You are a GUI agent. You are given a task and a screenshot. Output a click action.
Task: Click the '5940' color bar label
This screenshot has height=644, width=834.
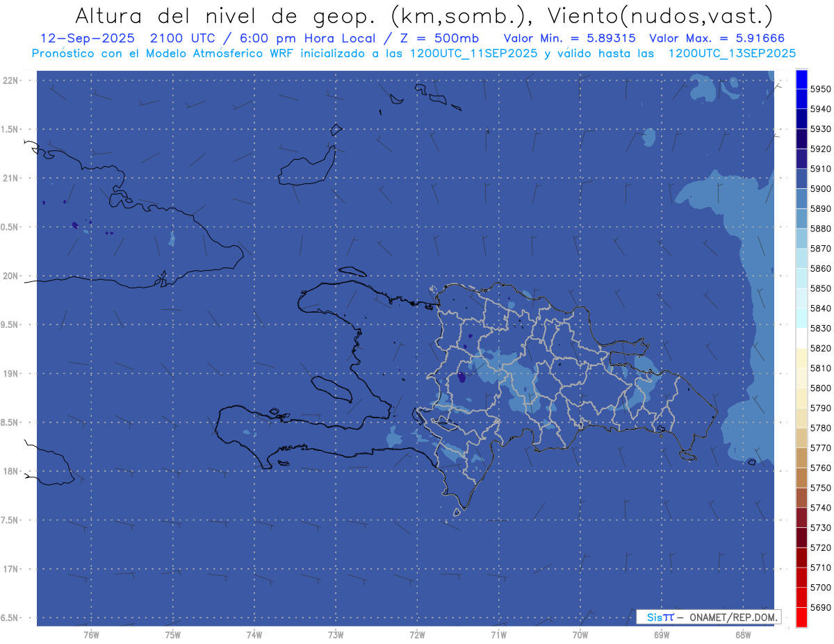(x=820, y=109)
